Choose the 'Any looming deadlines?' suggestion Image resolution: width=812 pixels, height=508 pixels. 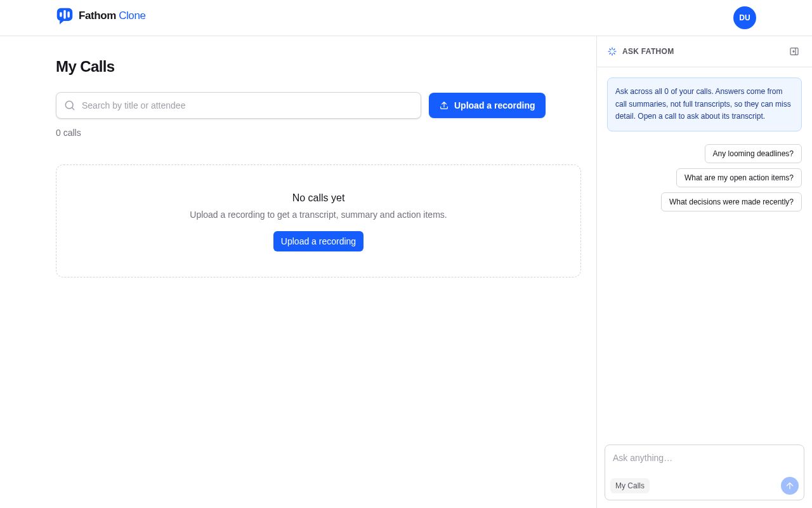pos(753,154)
